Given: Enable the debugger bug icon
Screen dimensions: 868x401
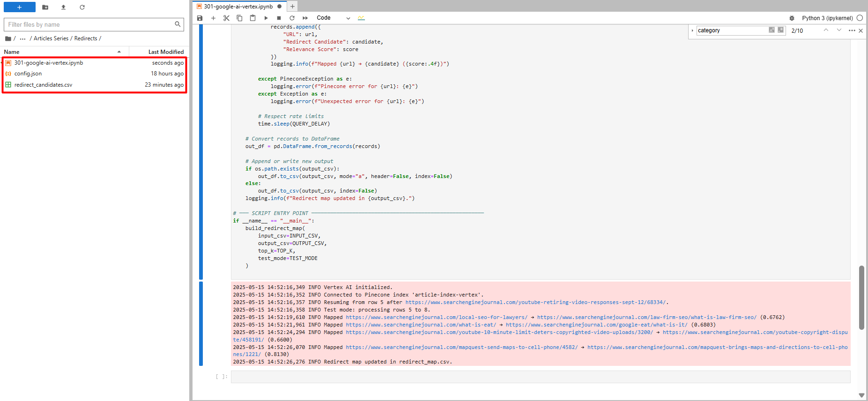Looking at the screenshot, I should tap(792, 18).
